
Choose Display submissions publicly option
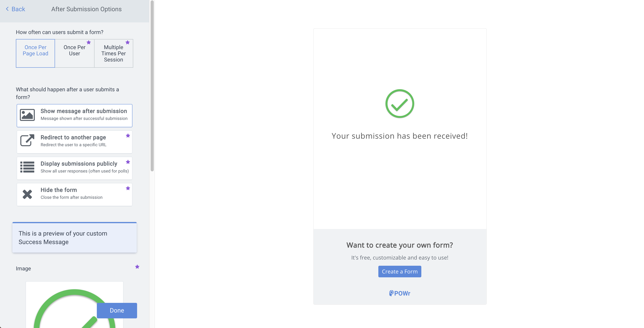click(x=75, y=168)
